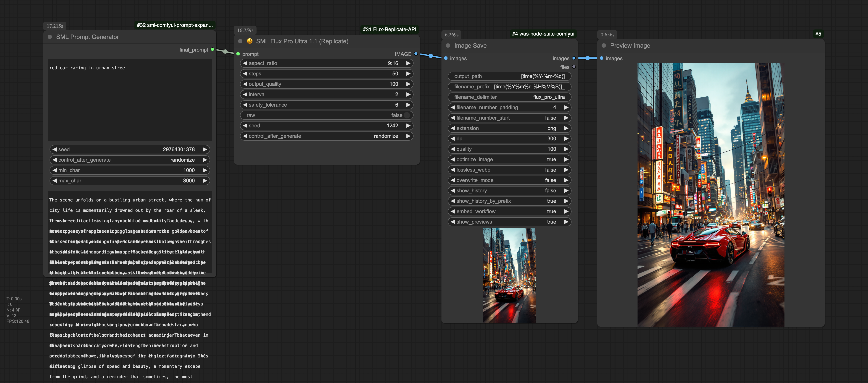
Task: Increase Flux seed 1242 with right arrow
Action: pyautogui.click(x=408, y=125)
